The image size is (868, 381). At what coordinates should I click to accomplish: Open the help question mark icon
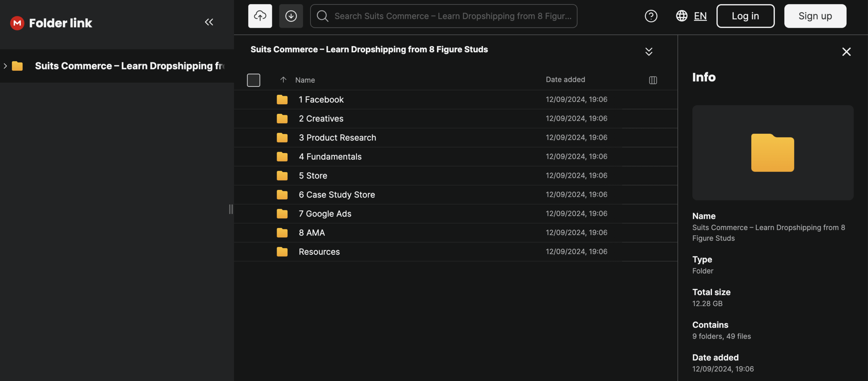pyautogui.click(x=651, y=16)
